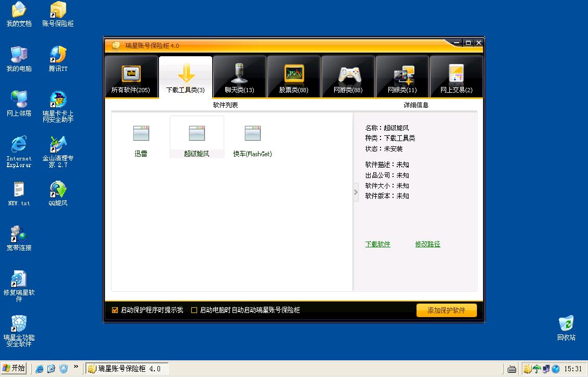Viewport: 588px width, 377px height.
Task: Switch to the 聊天类(13) tab
Action: 240,77
